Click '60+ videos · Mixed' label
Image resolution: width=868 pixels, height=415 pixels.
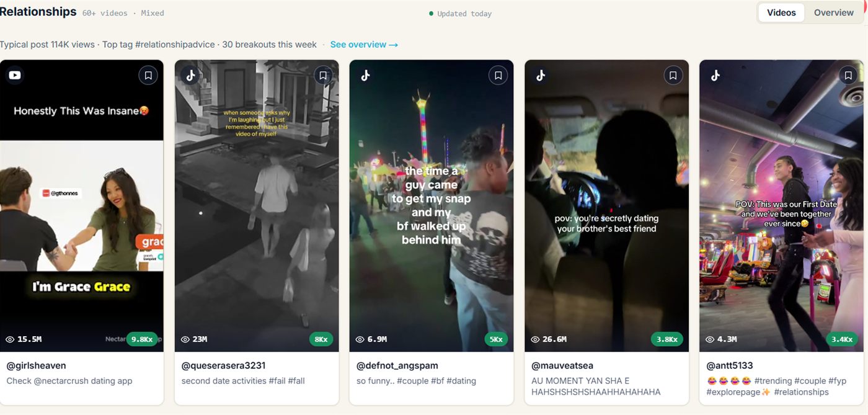coord(123,13)
